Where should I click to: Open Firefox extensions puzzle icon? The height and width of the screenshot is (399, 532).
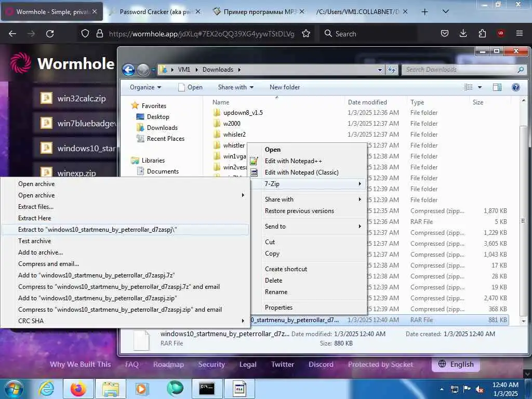[x=482, y=33]
